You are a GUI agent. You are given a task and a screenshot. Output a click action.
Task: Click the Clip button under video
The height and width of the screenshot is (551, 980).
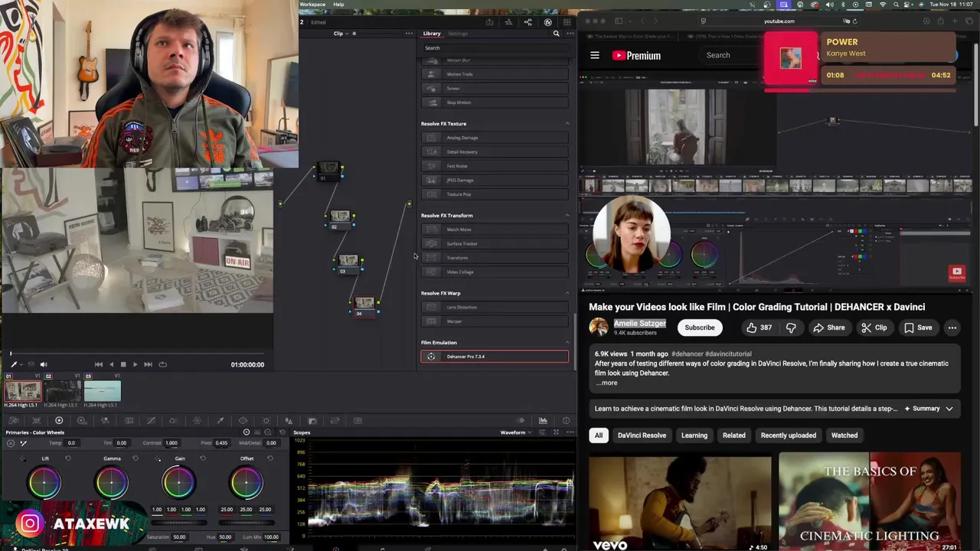click(874, 328)
